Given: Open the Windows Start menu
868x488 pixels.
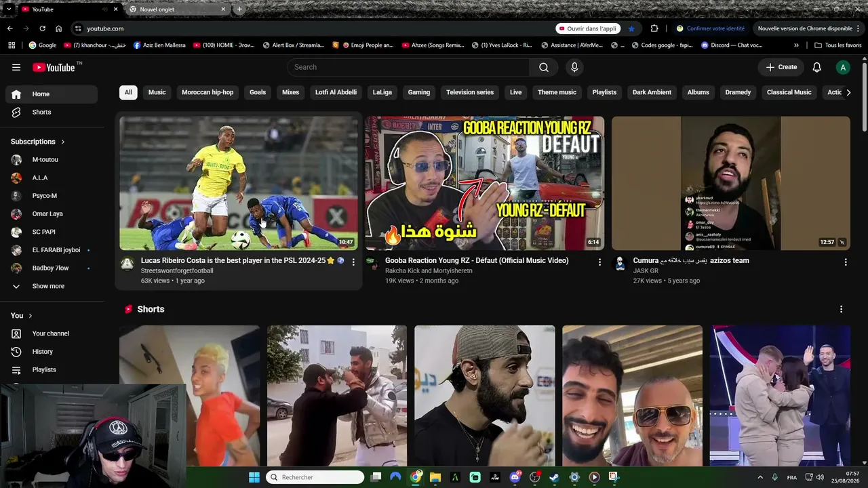Looking at the screenshot, I should tap(254, 477).
